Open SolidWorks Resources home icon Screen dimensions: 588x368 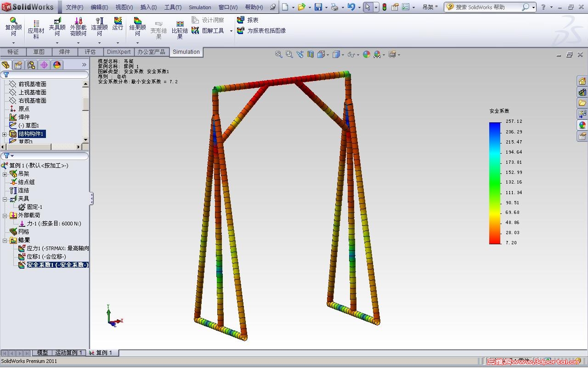(582, 81)
